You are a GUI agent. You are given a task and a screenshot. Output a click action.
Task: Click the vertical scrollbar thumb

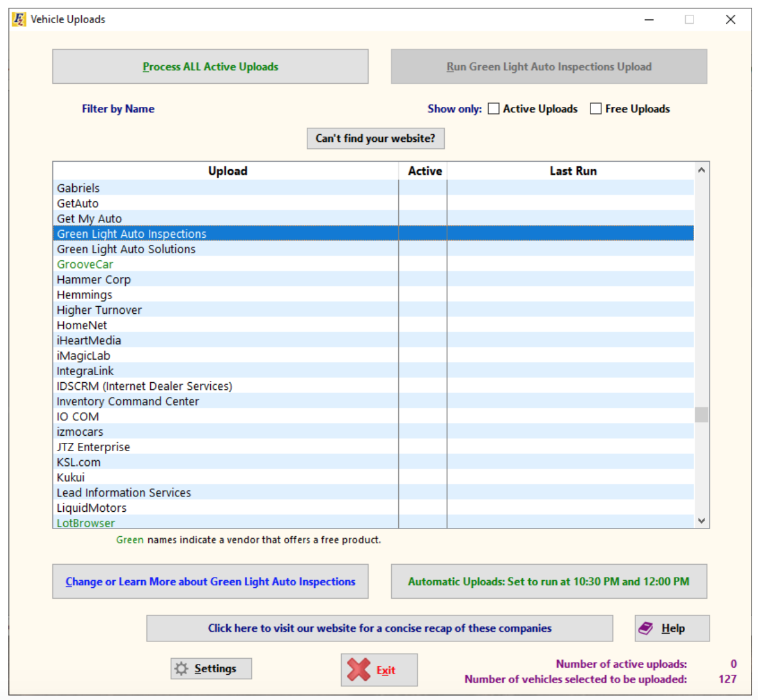701,414
